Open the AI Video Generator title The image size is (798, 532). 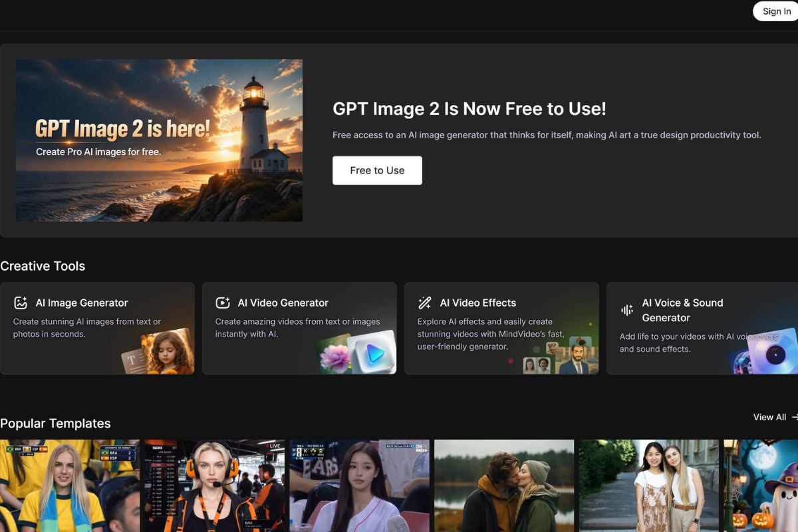283,303
